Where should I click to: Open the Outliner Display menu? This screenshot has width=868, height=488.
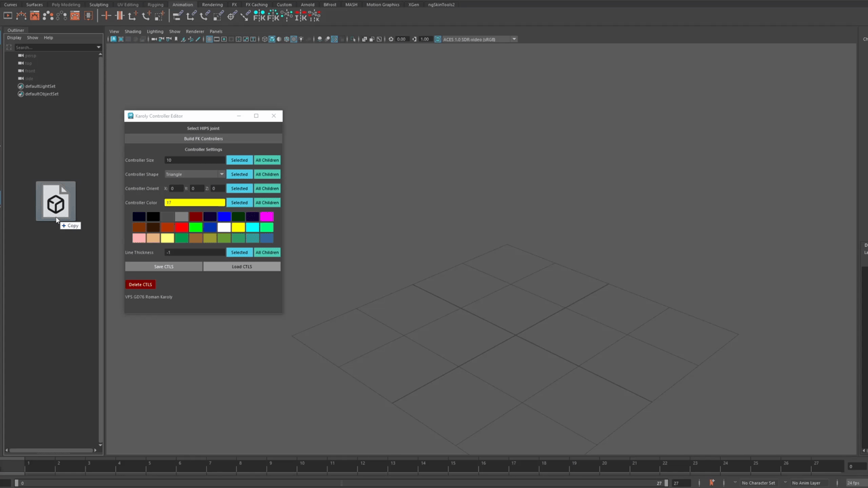[14, 38]
